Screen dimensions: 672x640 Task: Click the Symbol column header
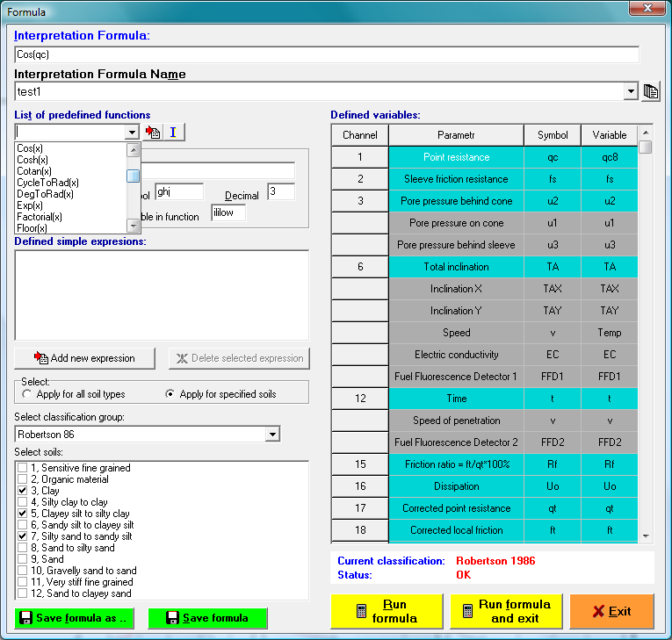tap(553, 135)
